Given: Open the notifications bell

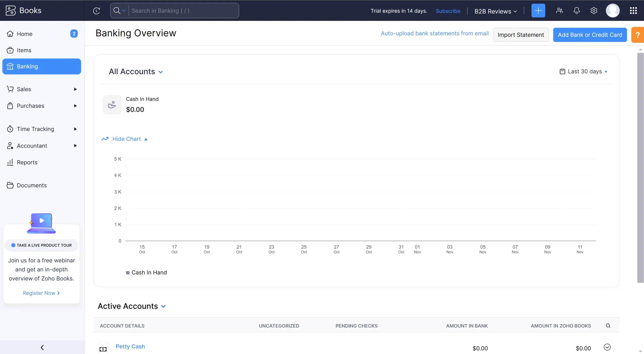Looking at the screenshot, I should pyautogui.click(x=576, y=11).
